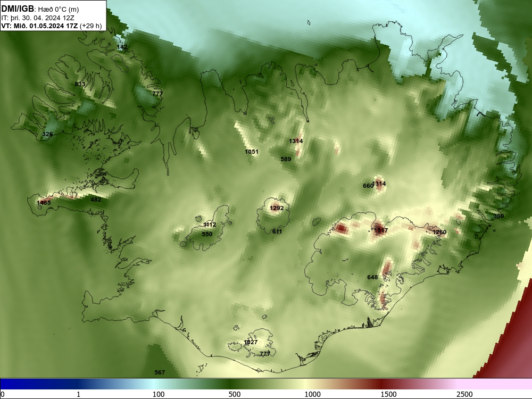Select the 550 height label
Viewport: 532px width, 399px height.
[x=207, y=234]
